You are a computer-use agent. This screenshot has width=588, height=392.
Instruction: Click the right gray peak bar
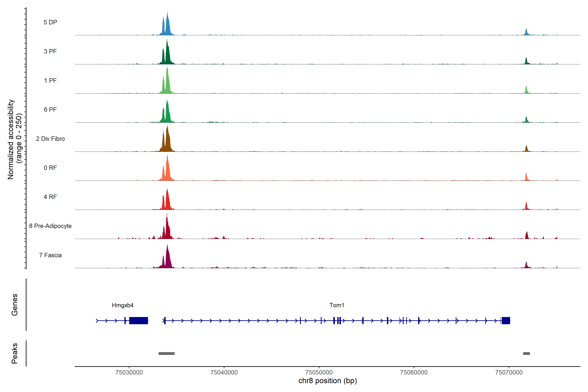pos(526,353)
